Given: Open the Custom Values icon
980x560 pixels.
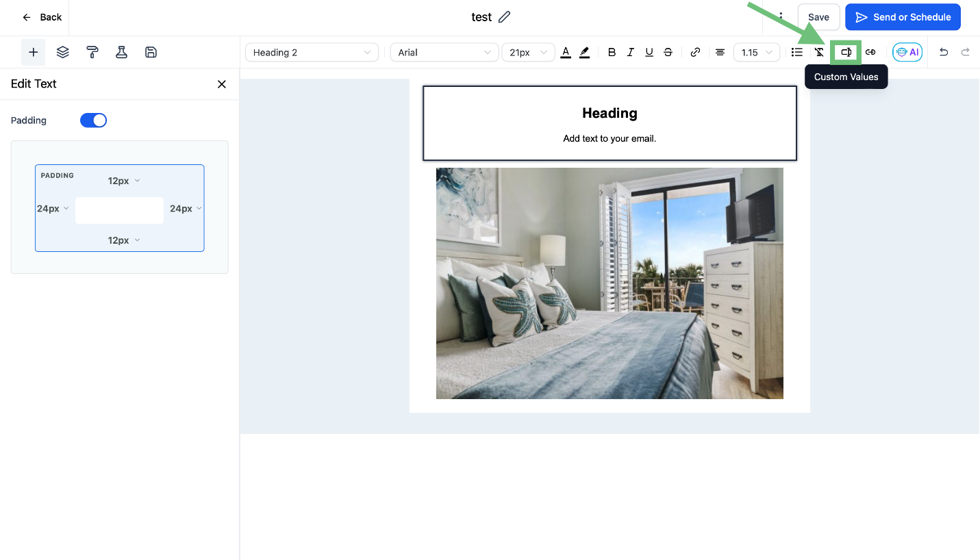Looking at the screenshot, I should (846, 52).
